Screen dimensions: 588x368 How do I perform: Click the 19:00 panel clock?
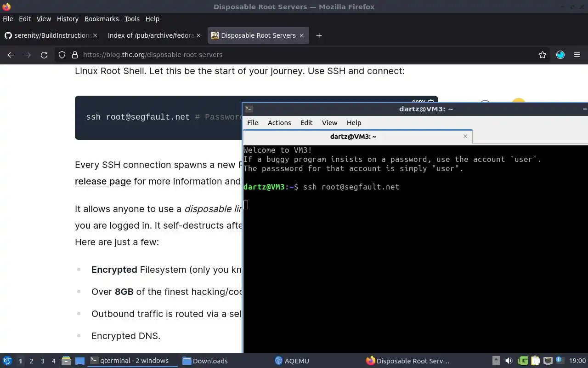pyautogui.click(x=577, y=361)
